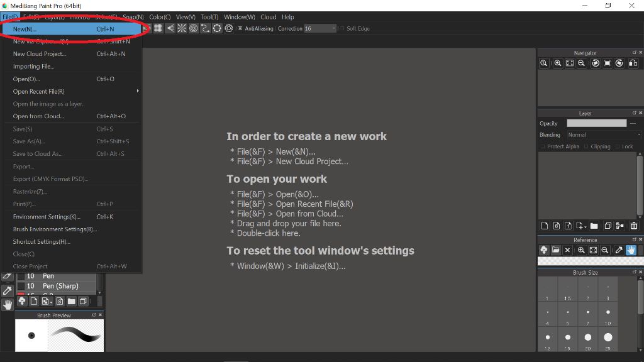Screen dimensions: 644x362
Task: Reset rotation in Navigator
Action: point(608,63)
